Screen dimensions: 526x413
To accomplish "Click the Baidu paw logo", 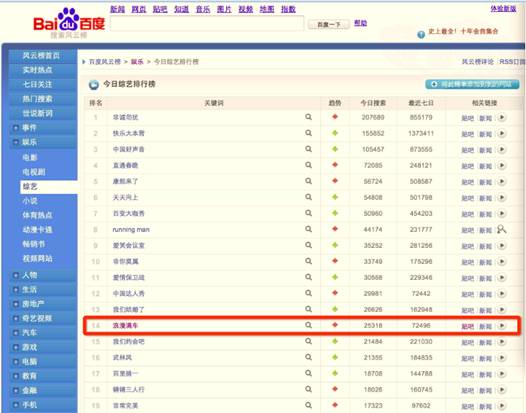I will 69,20.
